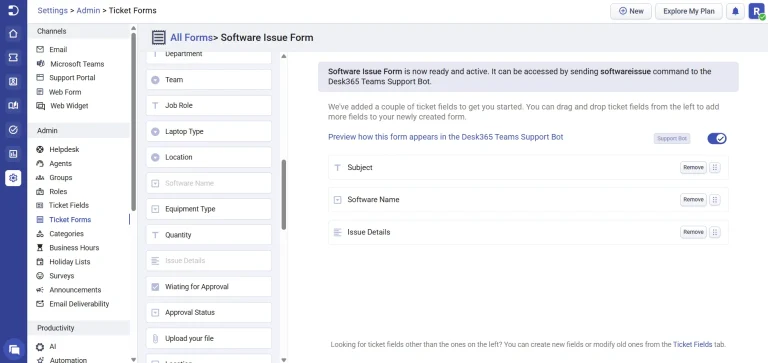768x363 pixels.
Task: Click the ticket fields list scrollbar thumb
Action: click(x=284, y=194)
